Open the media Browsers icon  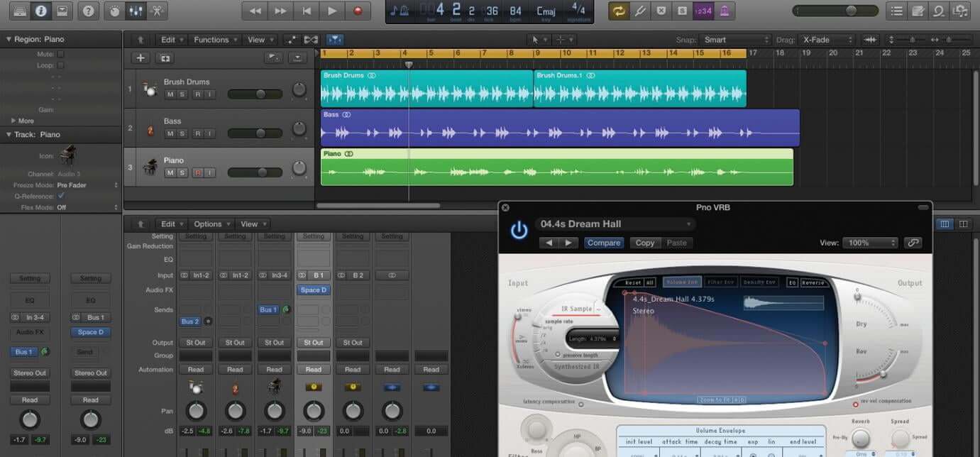[961, 11]
